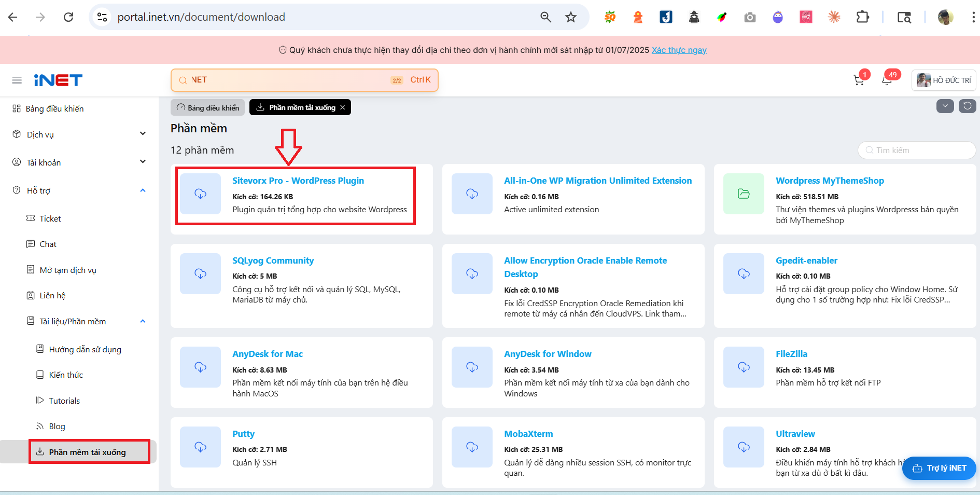Open the shopping cart icon
Screen dimensions: 980x495
tap(859, 80)
